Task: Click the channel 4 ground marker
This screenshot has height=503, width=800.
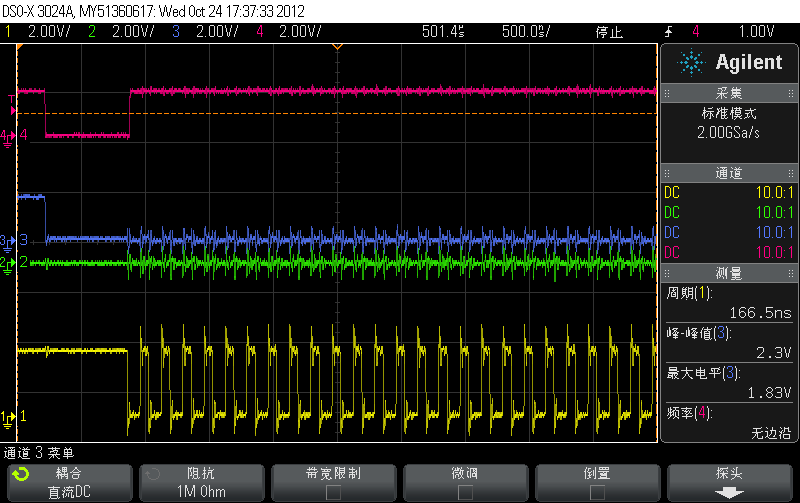Action: tap(8, 137)
